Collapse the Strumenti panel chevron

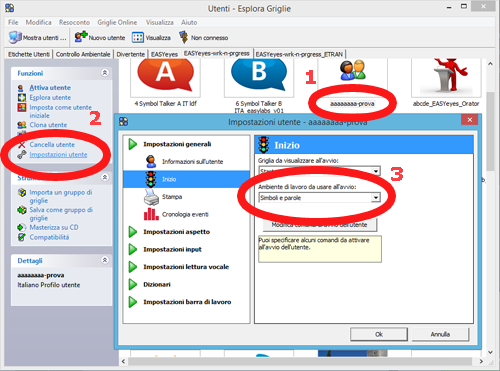(105, 177)
